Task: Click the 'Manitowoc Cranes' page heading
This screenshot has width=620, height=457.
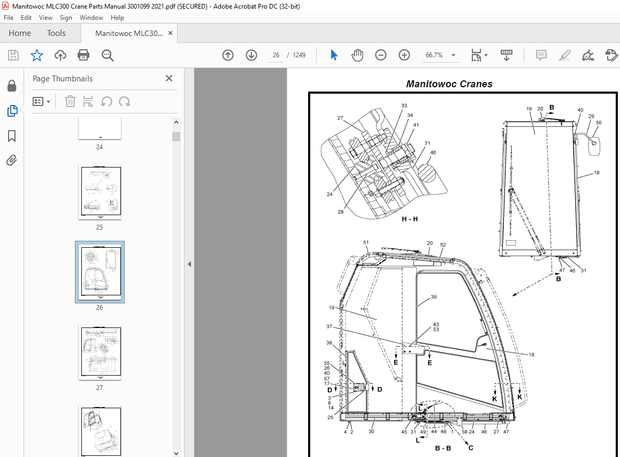Action: point(449,84)
